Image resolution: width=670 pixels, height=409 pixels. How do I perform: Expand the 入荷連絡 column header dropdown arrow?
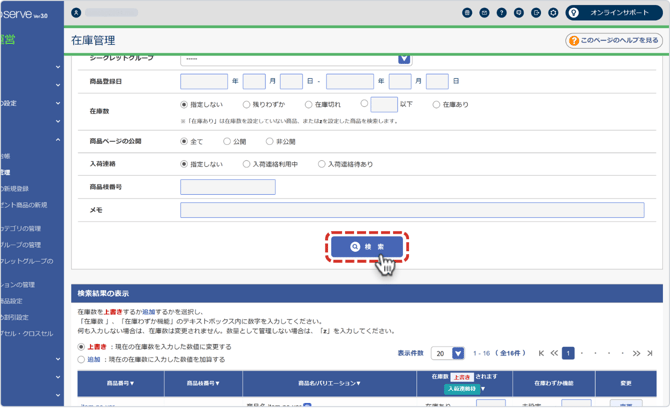(x=482, y=389)
